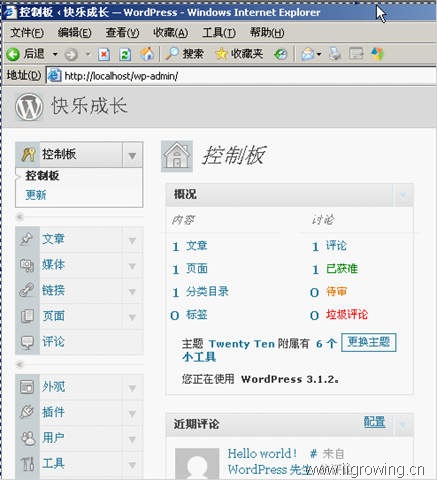Click the 外观 appearance icon in sidebar

pyautogui.click(x=27, y=387)
